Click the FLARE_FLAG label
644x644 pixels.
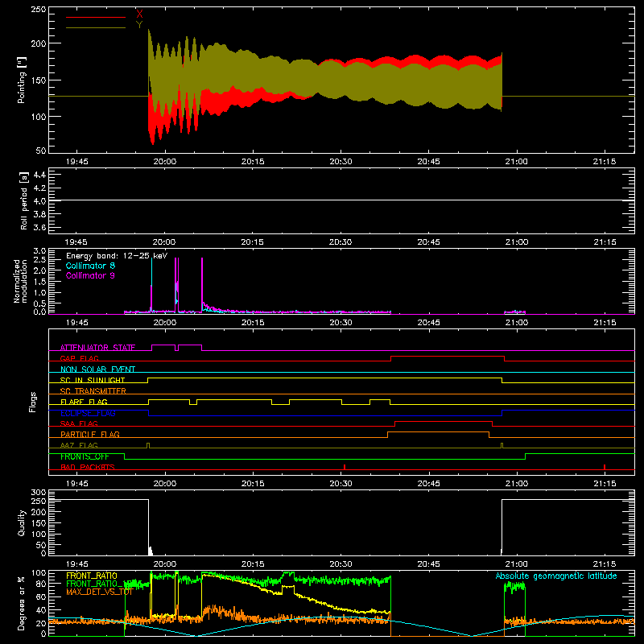point(84,402)
